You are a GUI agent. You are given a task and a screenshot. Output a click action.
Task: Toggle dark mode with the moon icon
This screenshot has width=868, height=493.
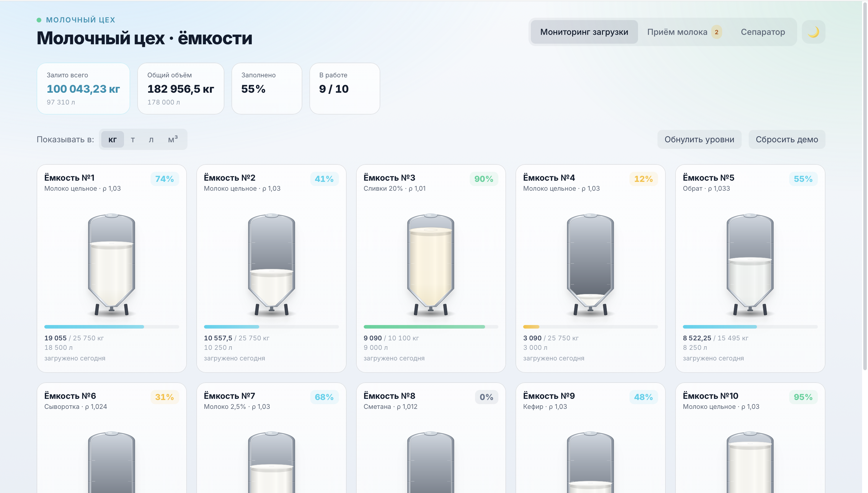tap(813, 32)
